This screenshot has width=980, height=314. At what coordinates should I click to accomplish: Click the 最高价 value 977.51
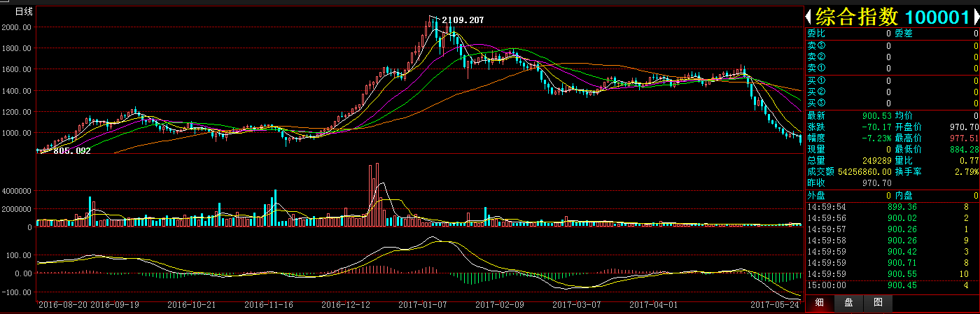(965, 138)
